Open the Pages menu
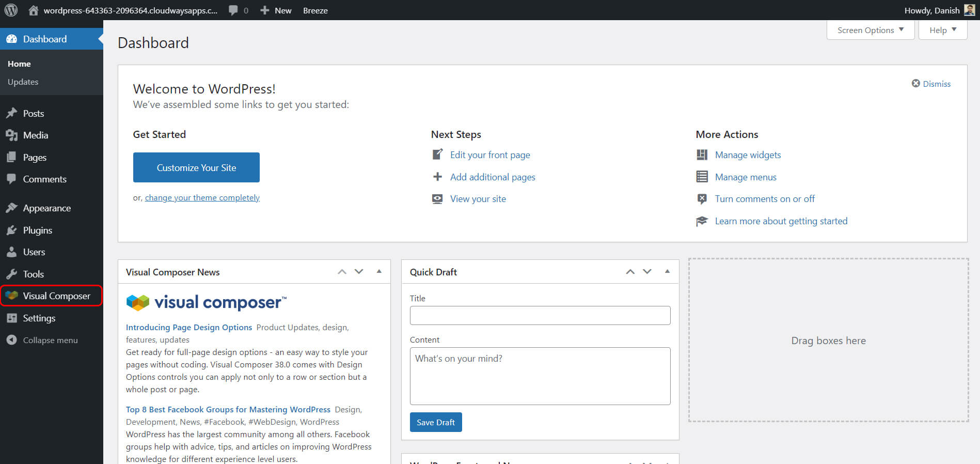 [35, 157]
